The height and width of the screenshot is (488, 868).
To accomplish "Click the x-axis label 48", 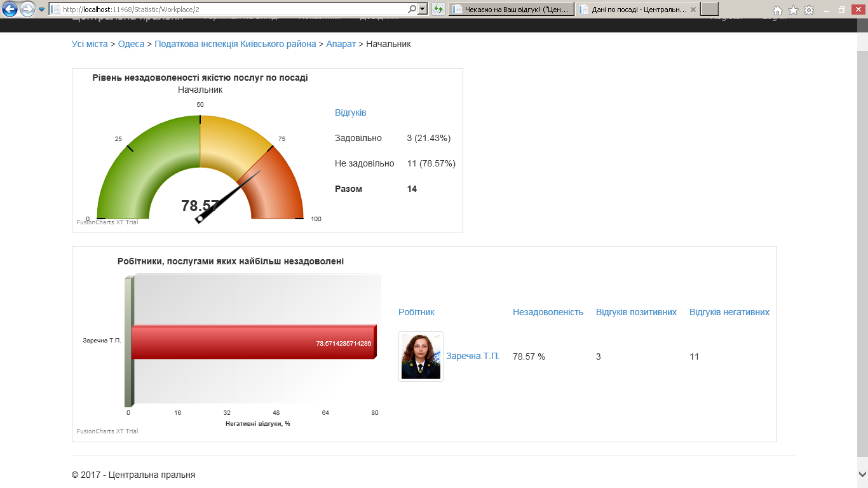I will click(276, 413).
